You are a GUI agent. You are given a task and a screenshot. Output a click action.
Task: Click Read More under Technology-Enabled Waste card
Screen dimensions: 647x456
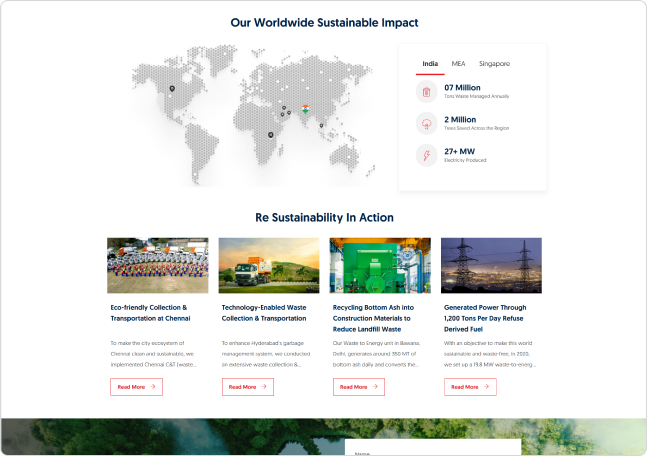click(x=248, y=387)
